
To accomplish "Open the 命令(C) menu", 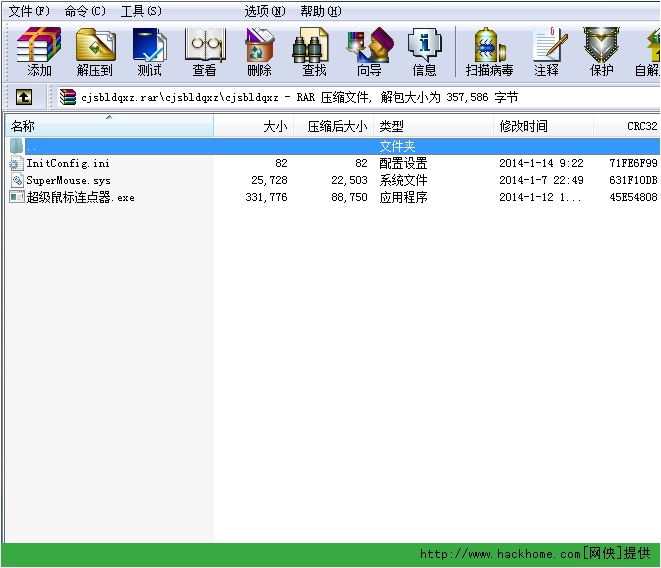I will point(85,11).
